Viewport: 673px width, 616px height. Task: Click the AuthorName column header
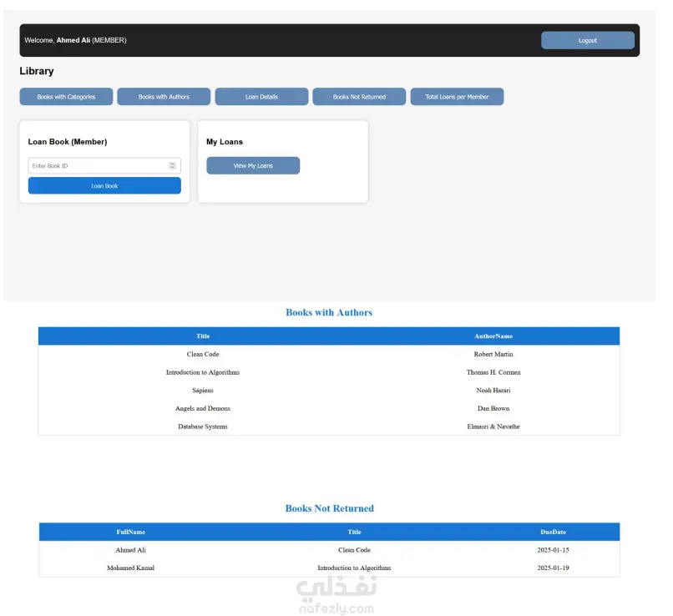(x=493, y=336)
